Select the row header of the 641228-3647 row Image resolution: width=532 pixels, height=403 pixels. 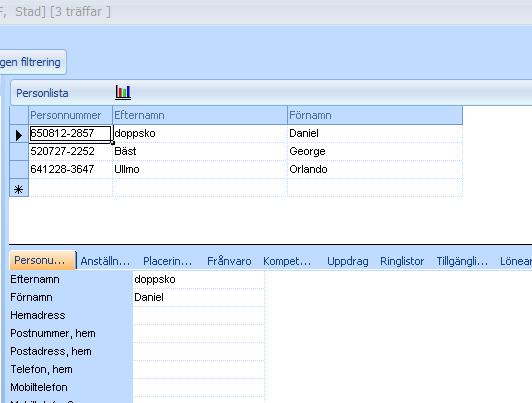coord(19,169)
